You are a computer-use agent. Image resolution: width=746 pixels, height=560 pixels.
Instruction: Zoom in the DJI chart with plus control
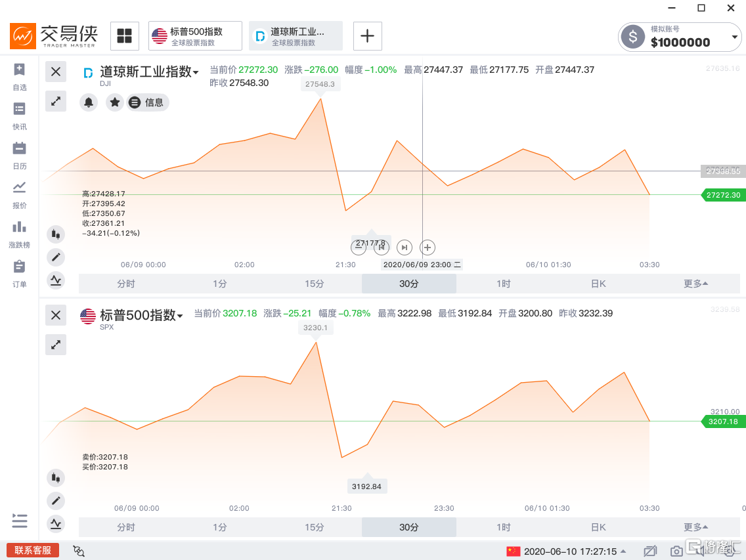point(428,248)
